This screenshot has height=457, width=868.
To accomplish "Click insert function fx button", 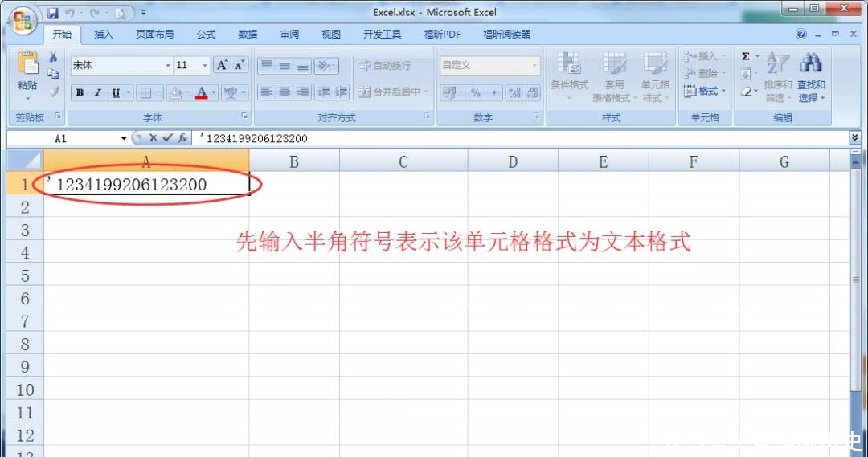I will click(182, 138).
